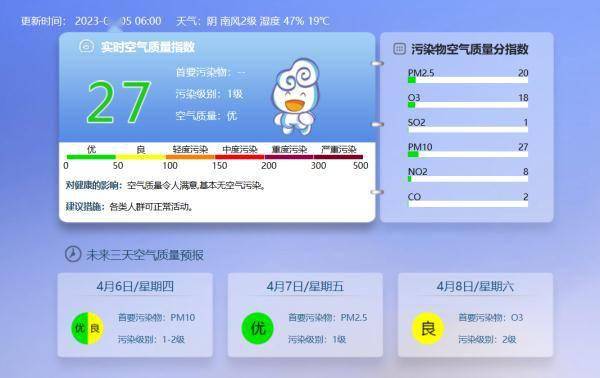Click the red 中度污染 scale segment

pyautogui.click(x=240, y=157)
